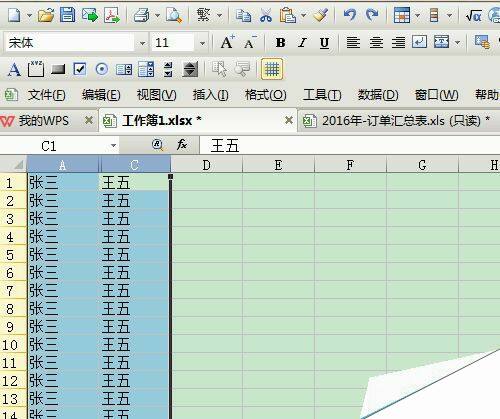This screenshot has height=419, width=500.
Task: Open the font name dropdown
Action: [142, 43]
